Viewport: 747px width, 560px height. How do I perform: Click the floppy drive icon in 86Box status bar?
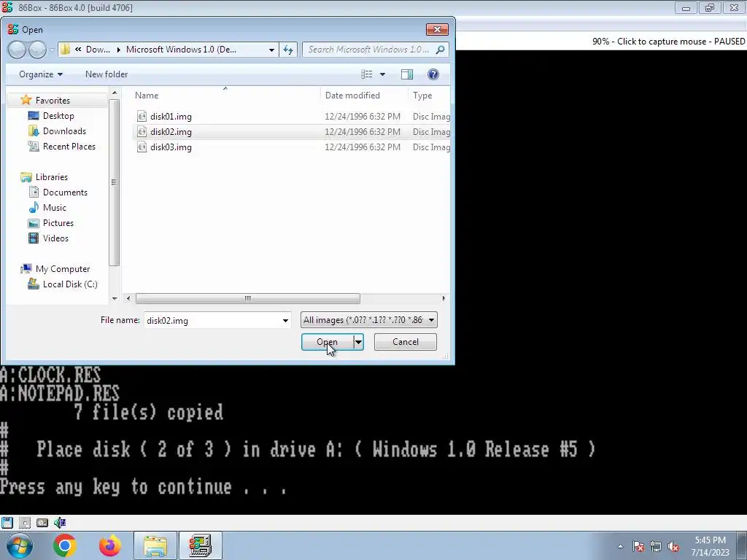(x=7, y=522)
